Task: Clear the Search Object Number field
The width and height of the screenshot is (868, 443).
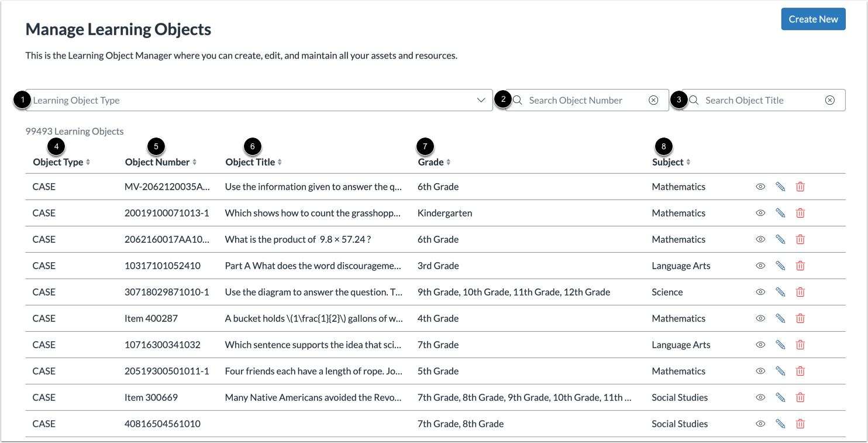Action: [653, 99]
